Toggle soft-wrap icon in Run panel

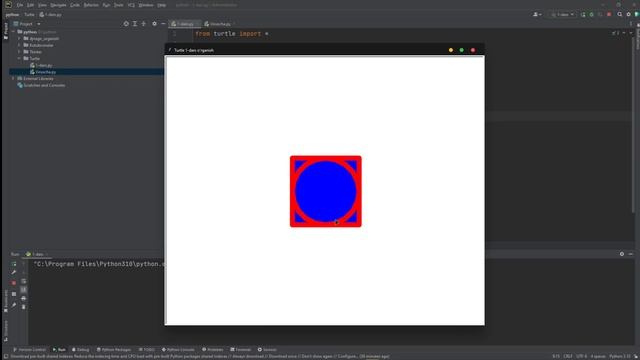[x=24, y=281]
